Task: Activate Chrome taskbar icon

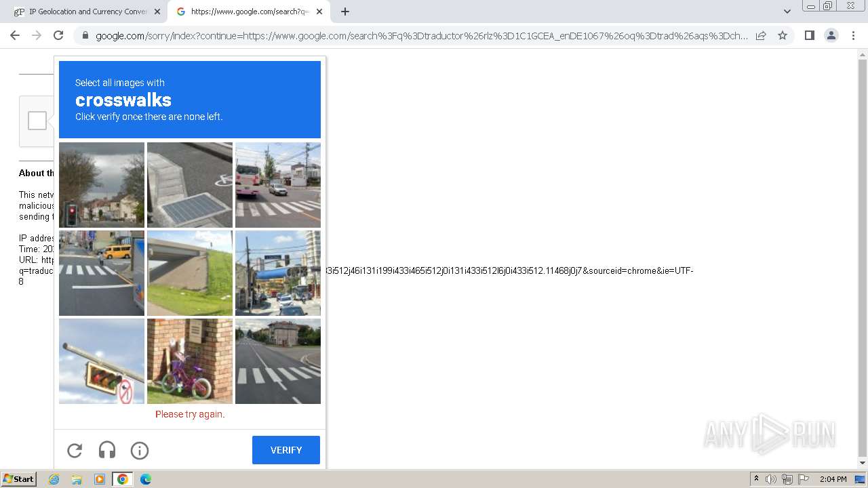Action: point(122,479)
